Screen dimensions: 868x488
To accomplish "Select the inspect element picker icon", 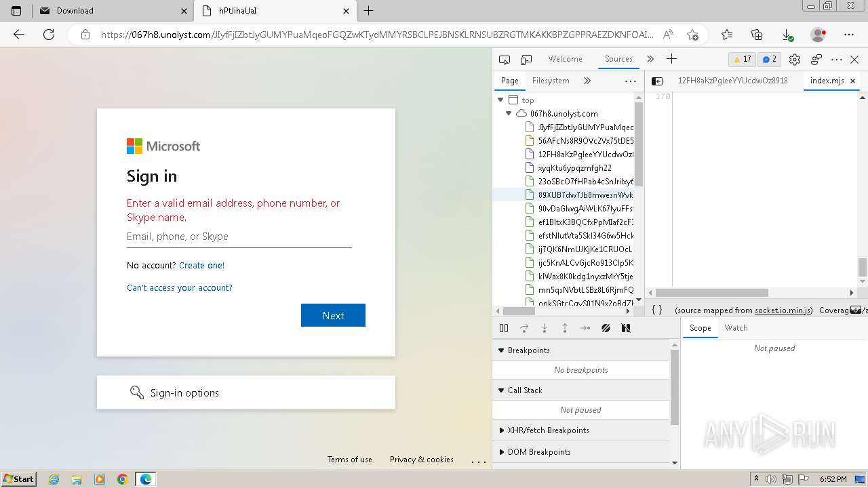I will click(504, 60).
